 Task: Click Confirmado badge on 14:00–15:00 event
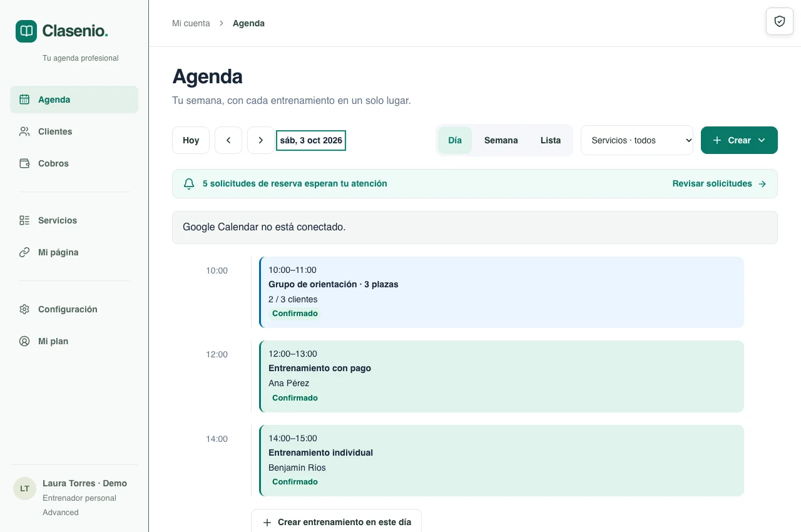295,482
